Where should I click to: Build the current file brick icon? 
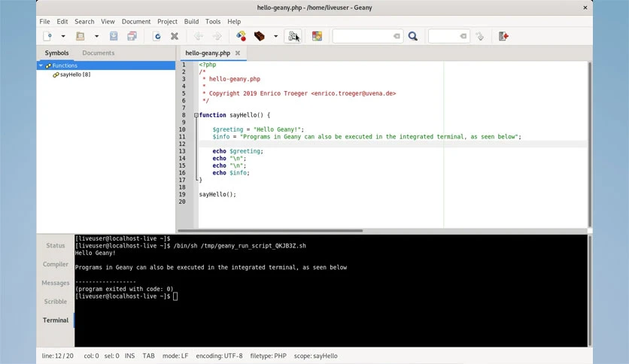click(259, 37)
